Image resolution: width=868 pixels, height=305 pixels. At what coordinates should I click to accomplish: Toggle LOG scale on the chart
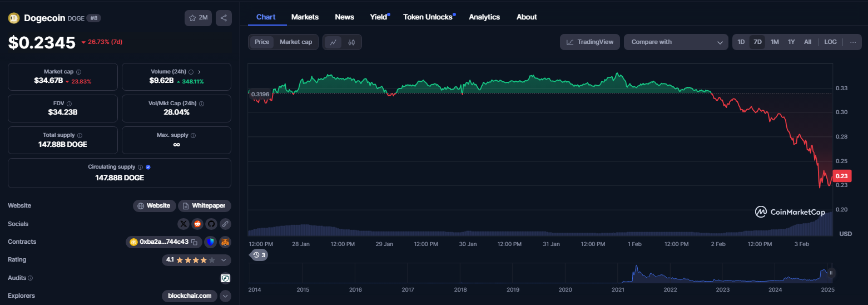pyautogui.click(x=830, y=42)
